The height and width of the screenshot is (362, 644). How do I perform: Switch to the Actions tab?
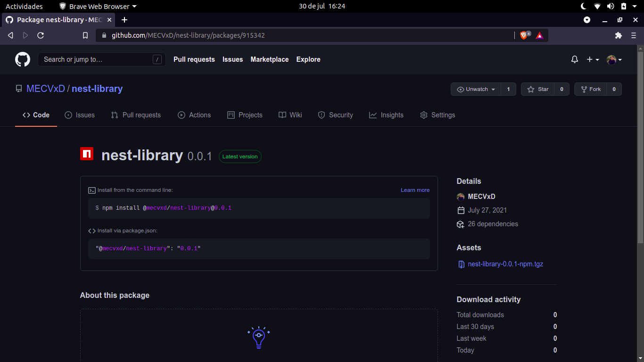194,115
